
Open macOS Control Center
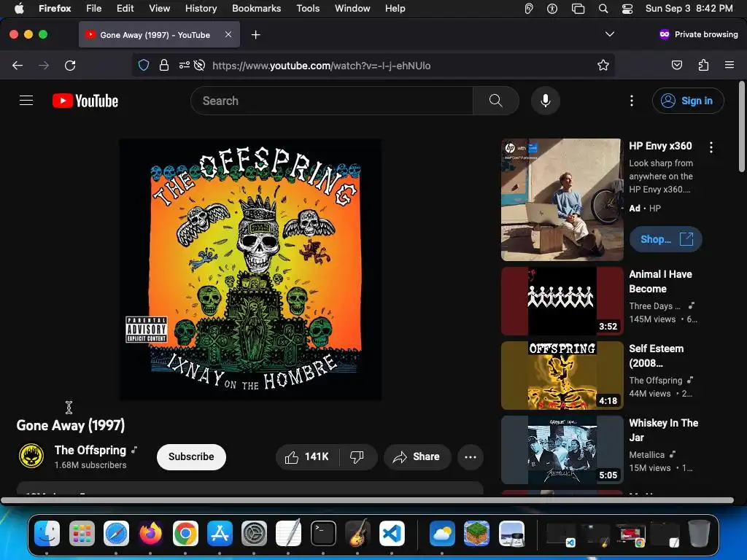tap(627, 9)
